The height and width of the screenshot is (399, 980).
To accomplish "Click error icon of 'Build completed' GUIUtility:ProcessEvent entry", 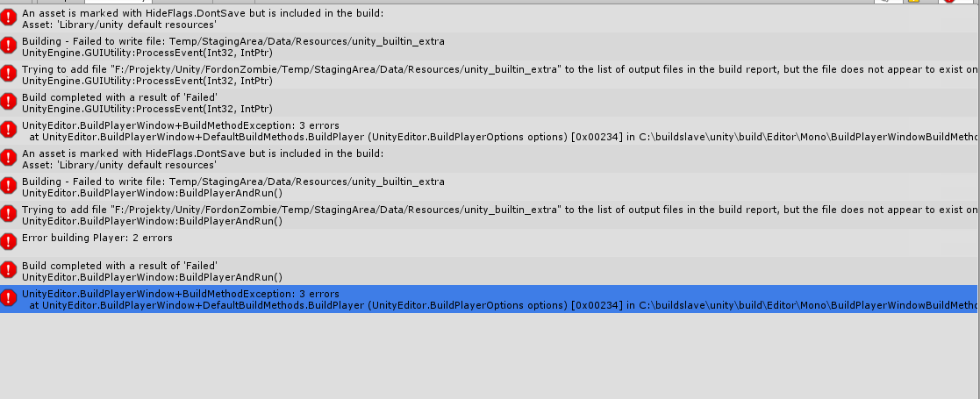I will tap(10, 102).
